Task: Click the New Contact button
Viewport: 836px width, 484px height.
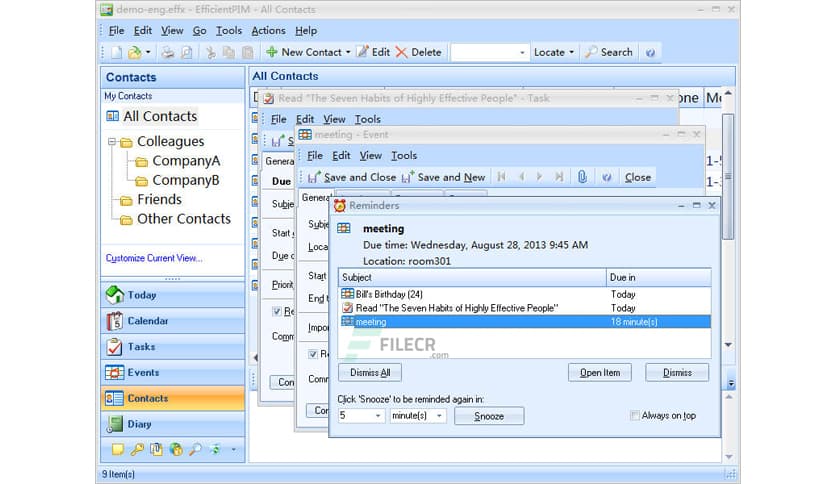Action: [305, 52]
